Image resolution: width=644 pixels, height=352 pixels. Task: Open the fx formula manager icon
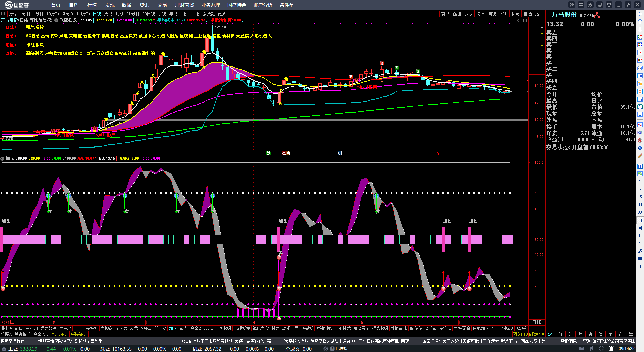click(590, 5)
